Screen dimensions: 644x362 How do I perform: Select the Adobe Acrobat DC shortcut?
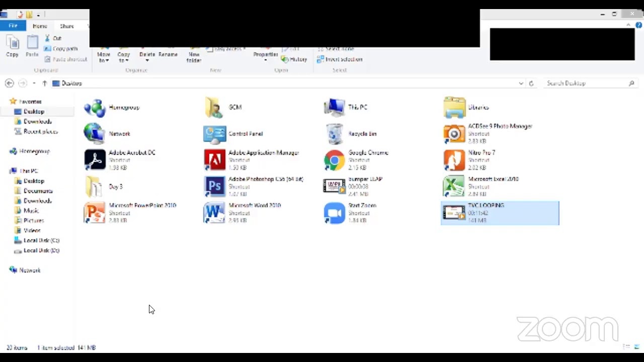tap(120, 160)
